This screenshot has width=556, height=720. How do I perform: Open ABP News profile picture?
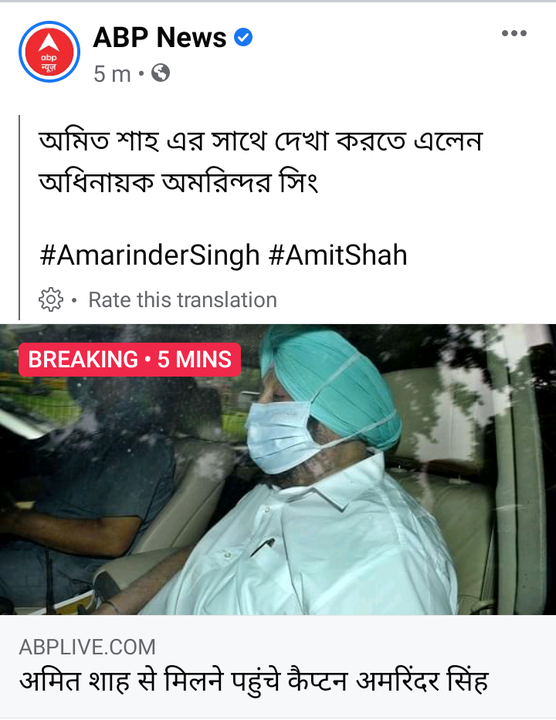(49, 52)
